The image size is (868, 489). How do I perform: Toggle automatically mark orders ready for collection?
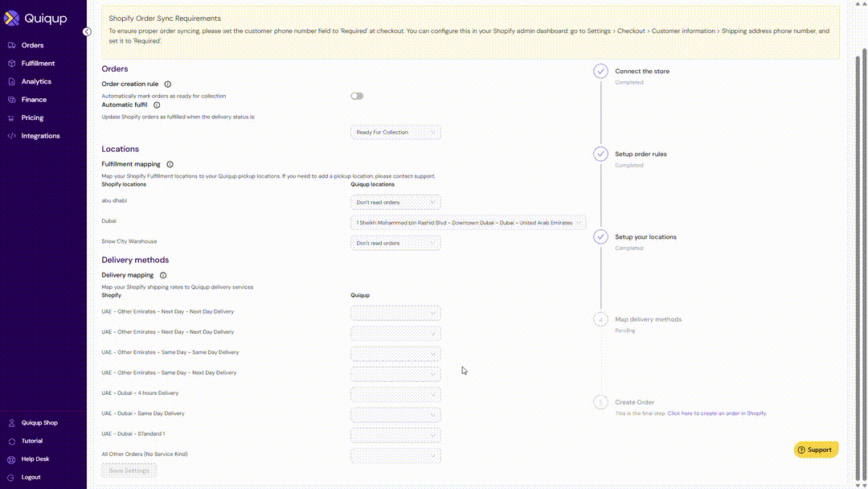coord(357,97)
